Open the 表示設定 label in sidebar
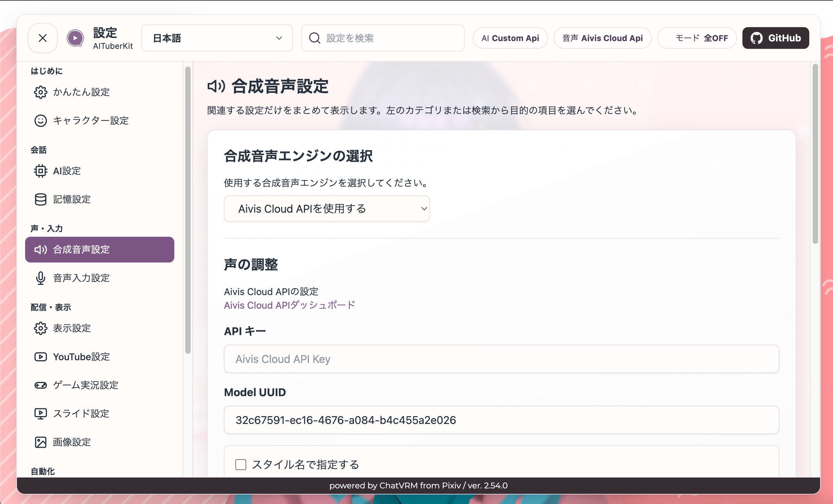 [72, 328]
